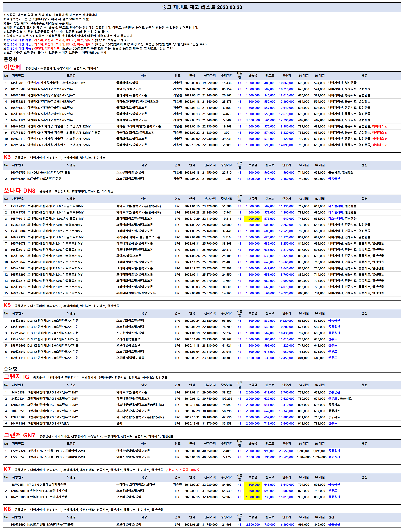This screenshot has height=532, width=404.
Task: Click the 준중형 category label
Action: 10,59
